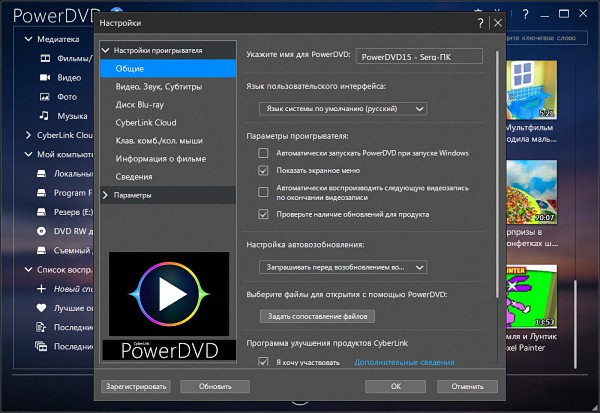600x413 pixels.
Task: Expand the CyberLink Cloud tree node
Action: click(x=28, y=135)
